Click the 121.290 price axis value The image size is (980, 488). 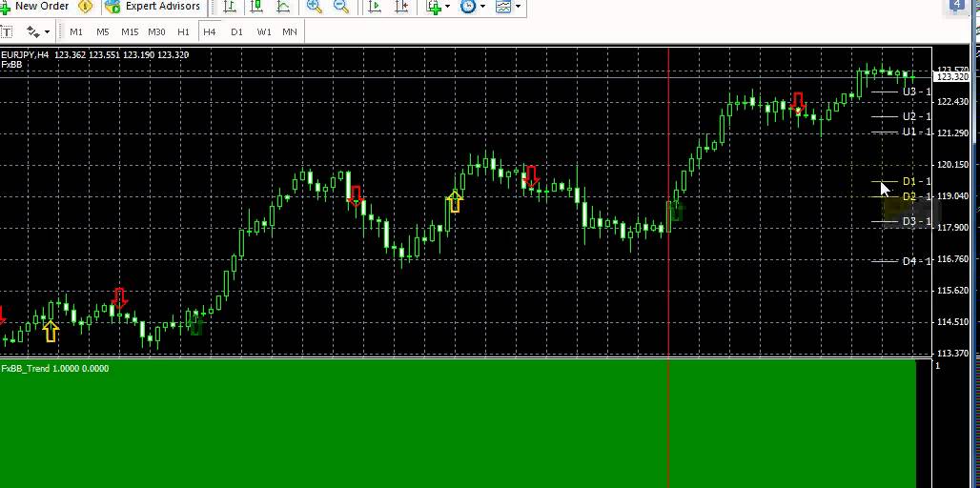click(x=953, y=133)
